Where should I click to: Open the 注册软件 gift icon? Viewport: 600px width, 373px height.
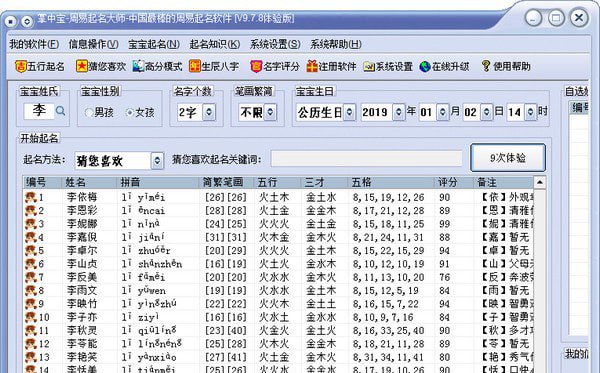[312, 67]
